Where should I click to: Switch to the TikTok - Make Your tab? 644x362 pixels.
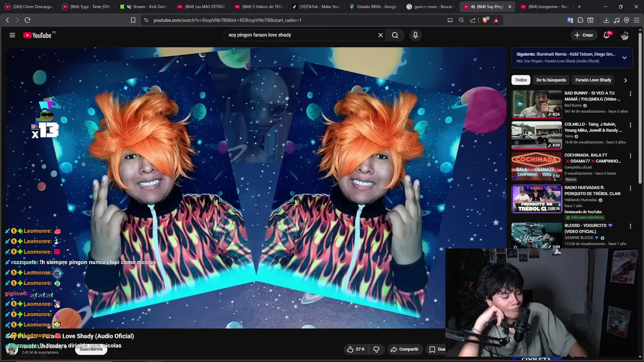pyautogui.click(x=316, y=7)
